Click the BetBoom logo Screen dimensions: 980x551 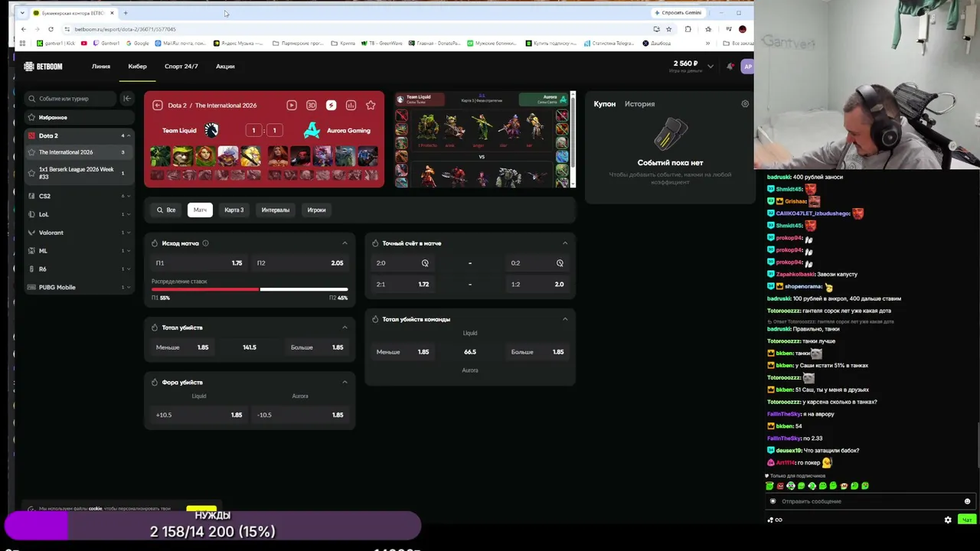(x=43, y=67)
